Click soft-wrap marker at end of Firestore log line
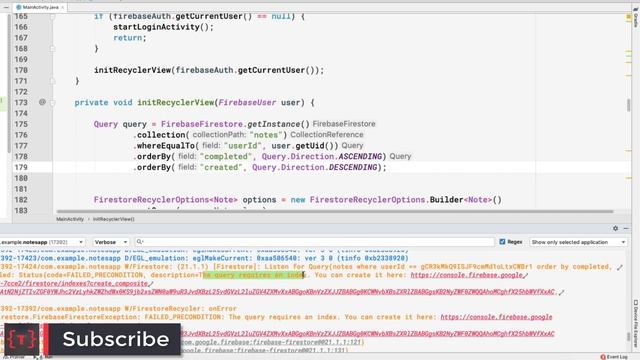This screenshot has width=640, height=360. (620, 267)
